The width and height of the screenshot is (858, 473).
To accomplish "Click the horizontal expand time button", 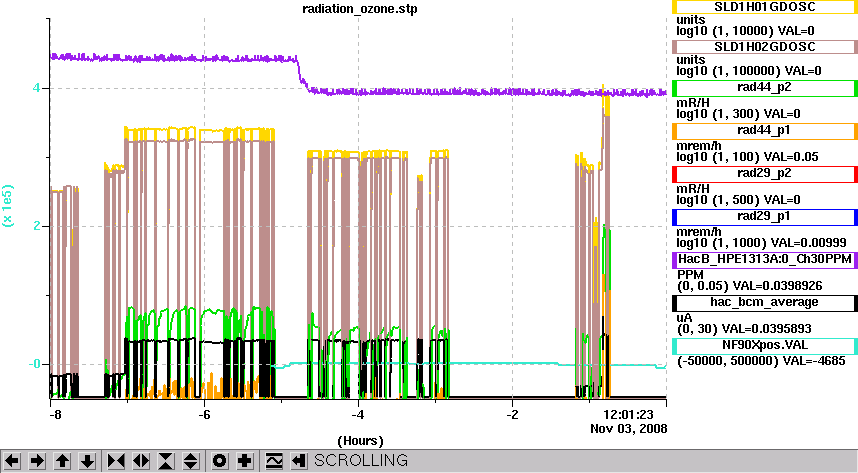I will click(x=141, y=461).
